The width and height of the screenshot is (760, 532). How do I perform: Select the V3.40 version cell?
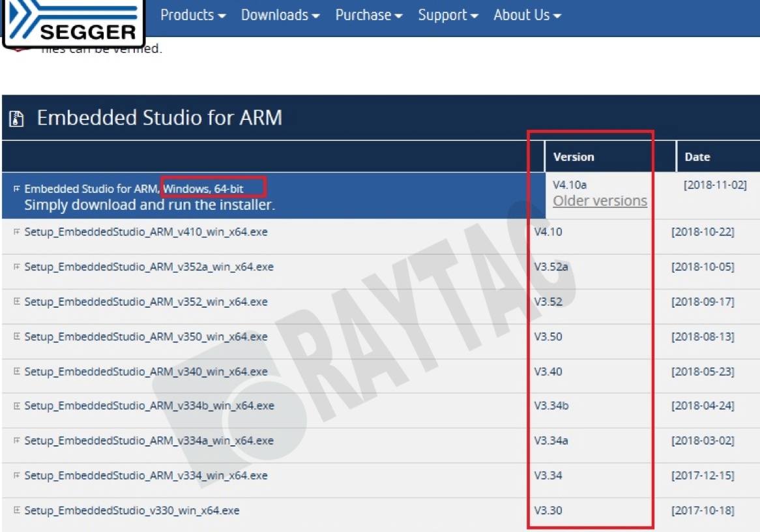click(x=548, y=372)
